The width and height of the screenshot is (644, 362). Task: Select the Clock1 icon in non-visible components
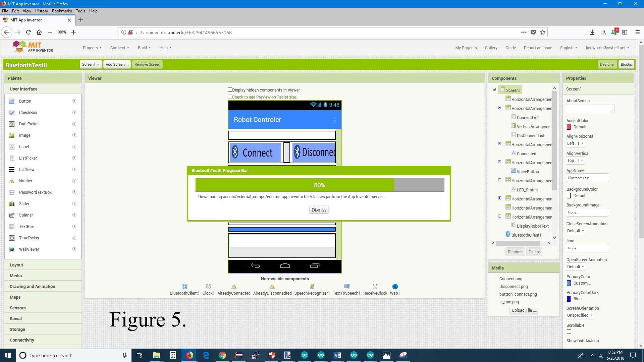click(x=208, y=287)
